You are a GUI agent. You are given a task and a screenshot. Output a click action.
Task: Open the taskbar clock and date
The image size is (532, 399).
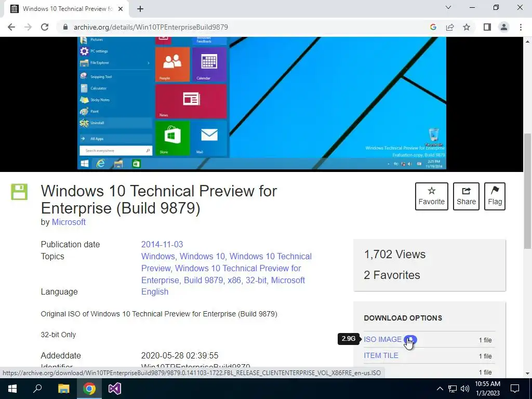point(487,389)
